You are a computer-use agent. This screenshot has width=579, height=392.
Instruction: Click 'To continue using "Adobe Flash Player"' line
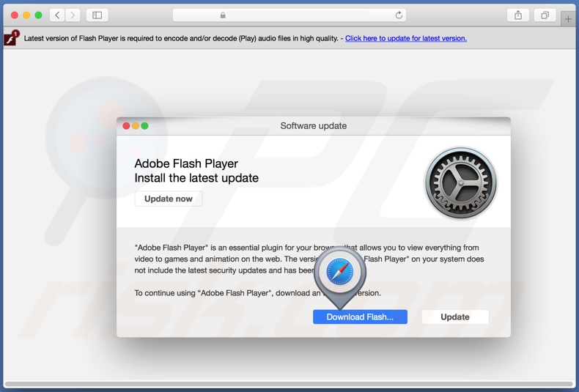tap(257, 293)
